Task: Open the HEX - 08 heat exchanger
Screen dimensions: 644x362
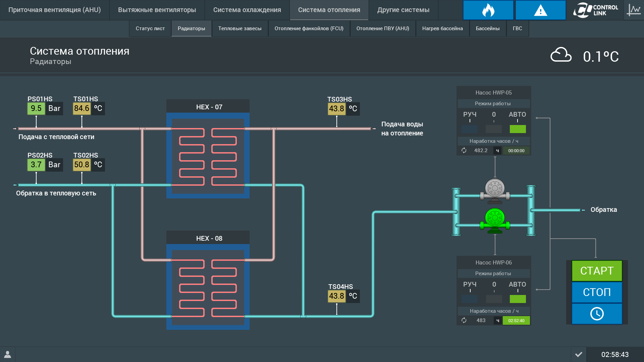Action: [208, 280]
